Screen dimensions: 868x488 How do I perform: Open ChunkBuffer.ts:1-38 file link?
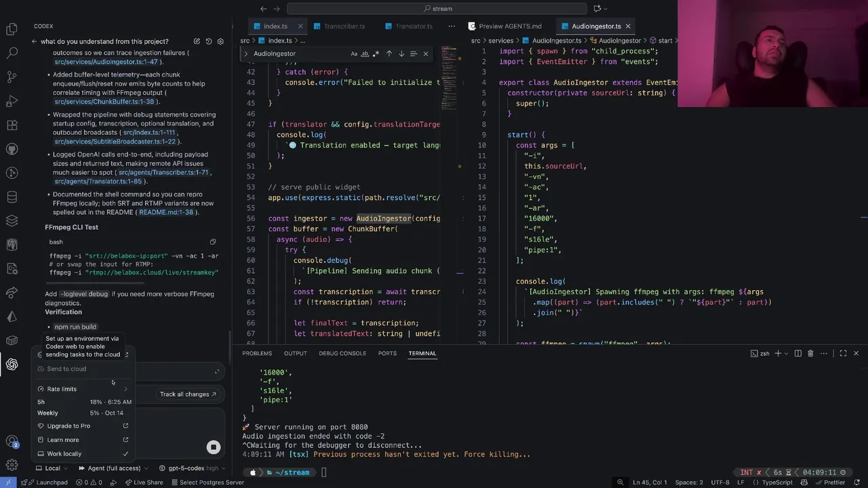[x=104, y=102]
